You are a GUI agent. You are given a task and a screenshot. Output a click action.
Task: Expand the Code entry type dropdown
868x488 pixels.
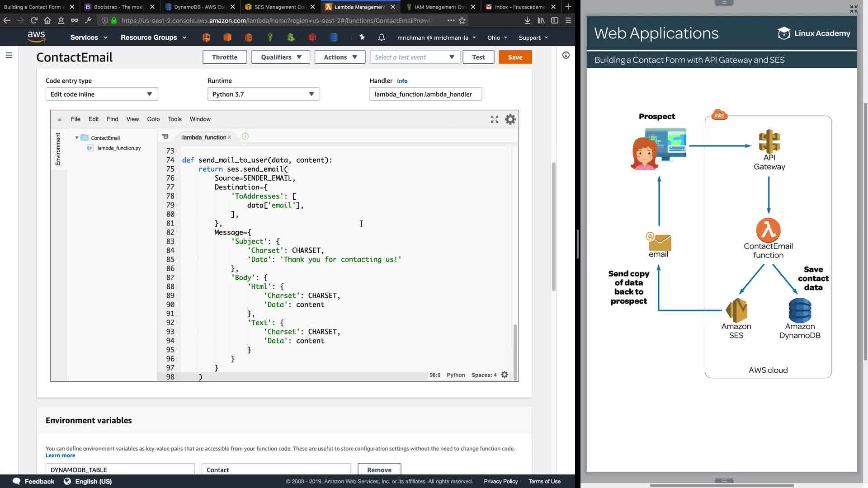(102, 94)
